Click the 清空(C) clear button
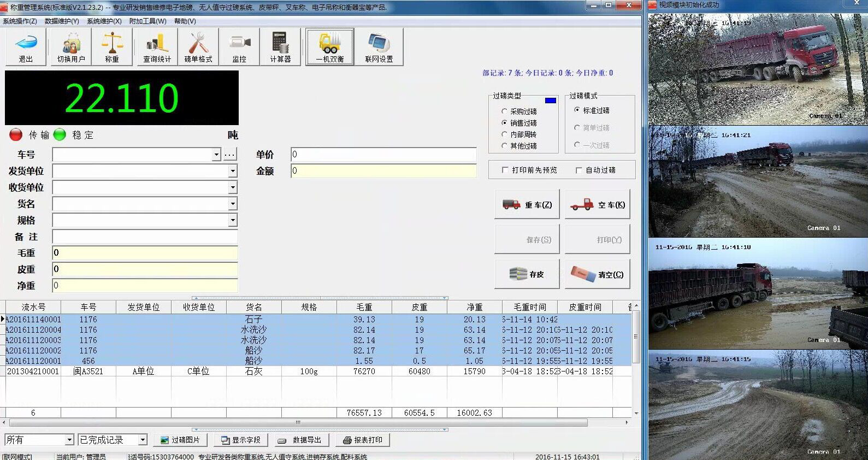Image resolution: width=868 pixels, height=460 pixels. point(598,274)
